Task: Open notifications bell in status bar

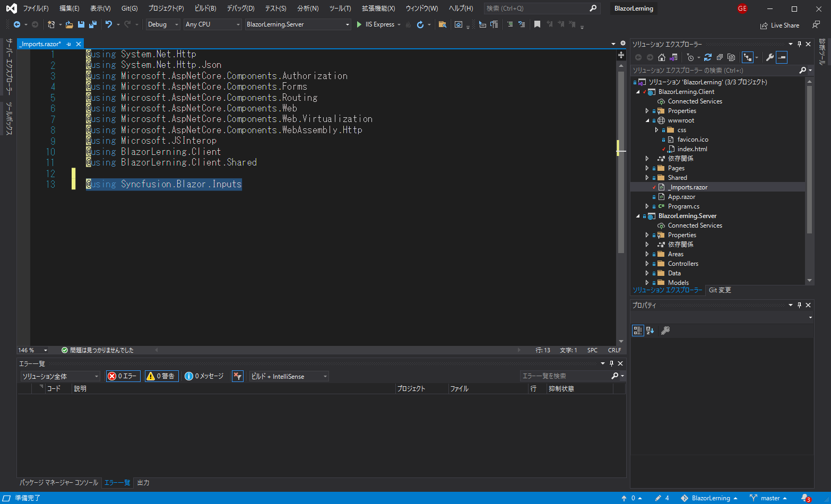Action: (806, 498)
